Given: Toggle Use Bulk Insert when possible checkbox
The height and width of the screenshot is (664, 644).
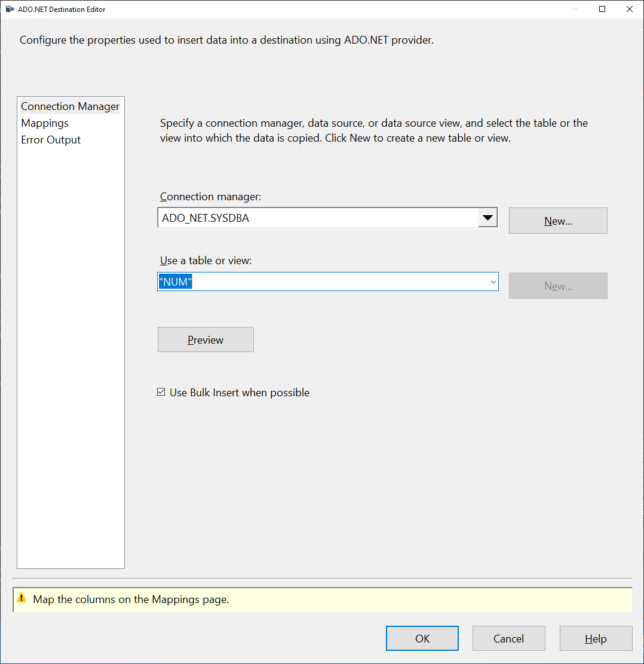Looking at the screenshot, I should [x=161, y=392].
